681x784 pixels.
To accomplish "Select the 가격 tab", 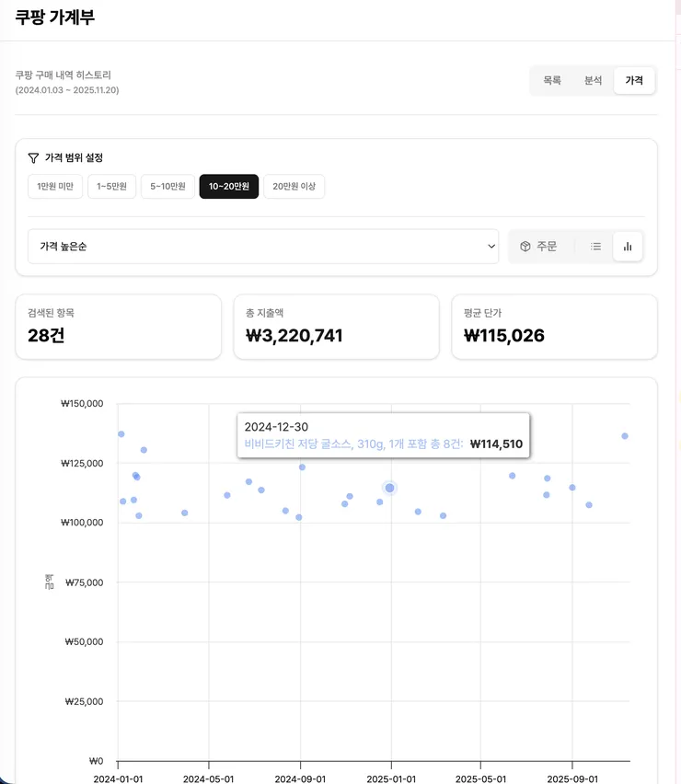I will pyautogui.click(x=634, y=80).
